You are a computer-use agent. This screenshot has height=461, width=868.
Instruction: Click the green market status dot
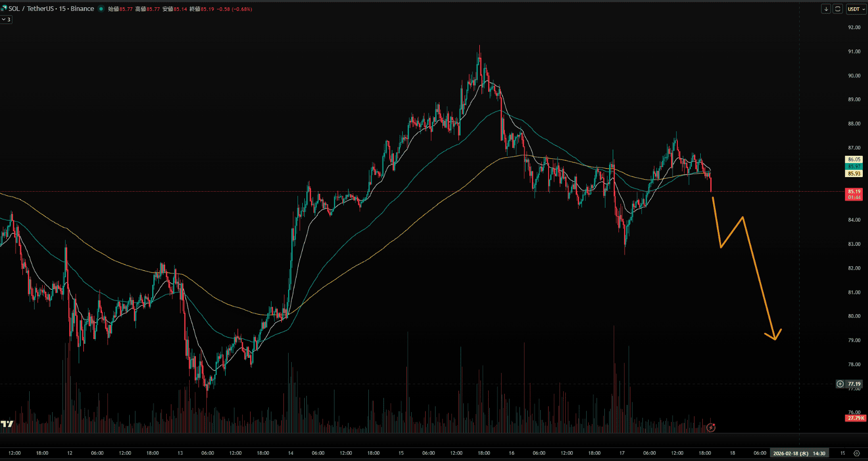pyautogui.click(x=101, y=9)
